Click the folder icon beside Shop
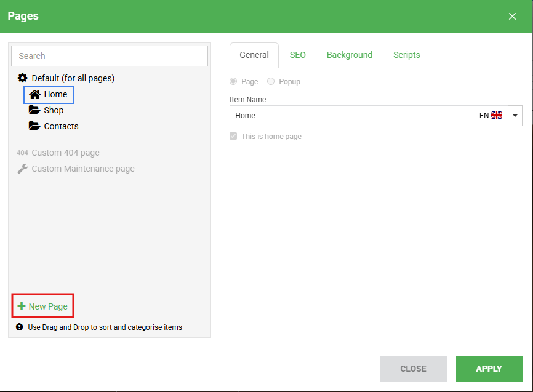The width and height of the screenshot is (533, 392). (x=34, y=110)
